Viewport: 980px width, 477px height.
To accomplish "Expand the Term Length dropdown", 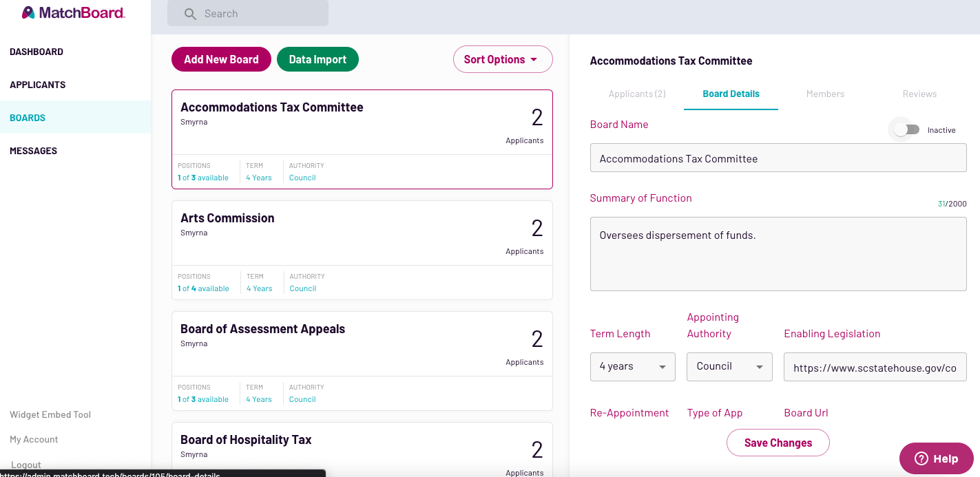I will pyautogui.click(x=632, y=367).
